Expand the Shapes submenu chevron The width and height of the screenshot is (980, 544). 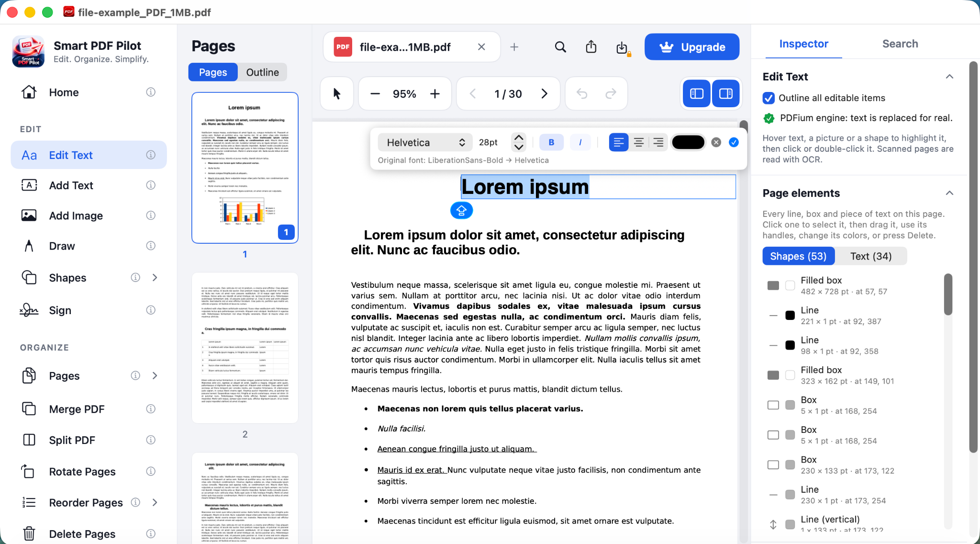(x=155, y=278)
